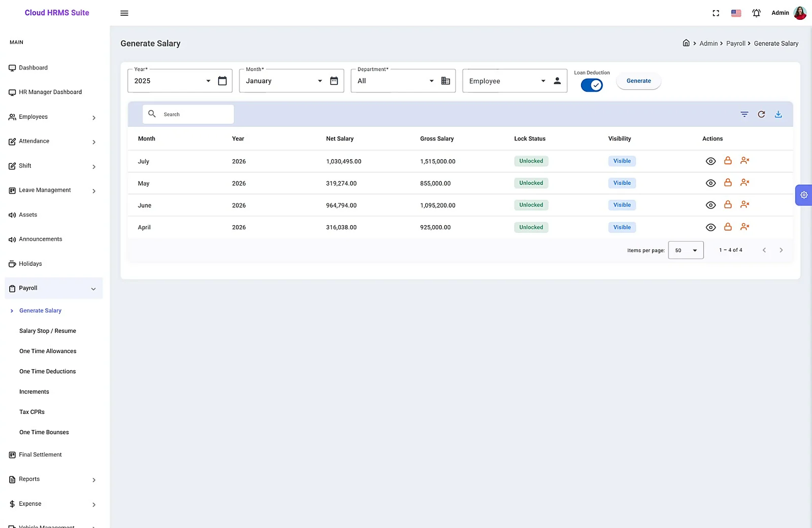Toggle the Loan Deduction switch
The width and height of the screenshot is (812, 528).
point(592,85)
